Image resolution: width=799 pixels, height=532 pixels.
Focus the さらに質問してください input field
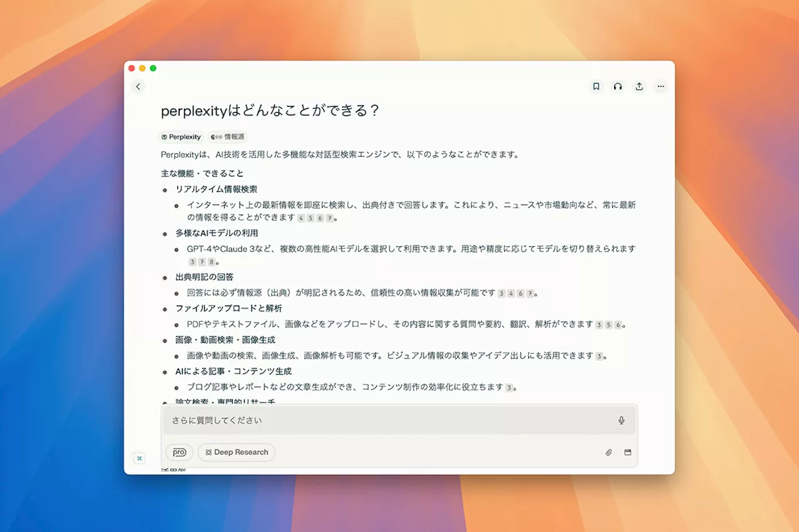[x=399, y=420]
